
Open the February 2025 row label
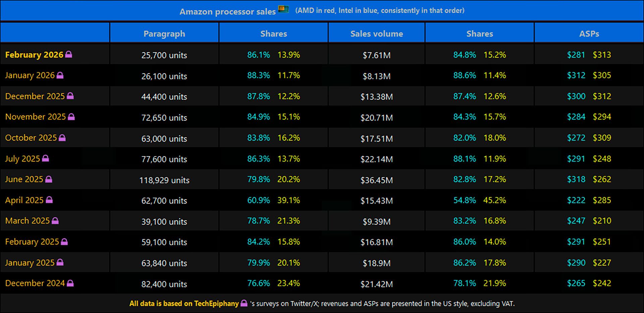32,242
